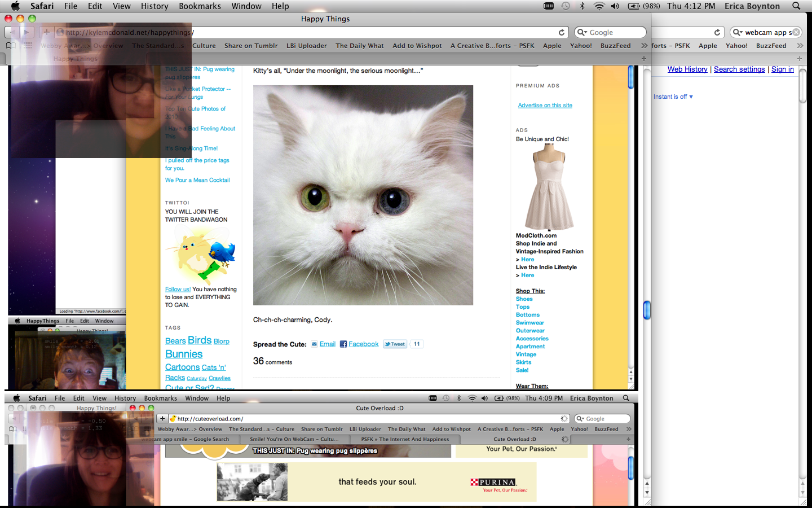Viewport: 812px width, 508px height.
Task: Expand bookmarks overflow chevron in the Google window
Action: pos(800,46)
